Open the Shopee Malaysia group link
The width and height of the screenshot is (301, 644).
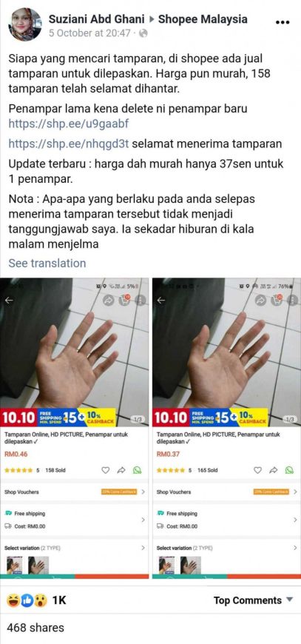pos(203,19)
